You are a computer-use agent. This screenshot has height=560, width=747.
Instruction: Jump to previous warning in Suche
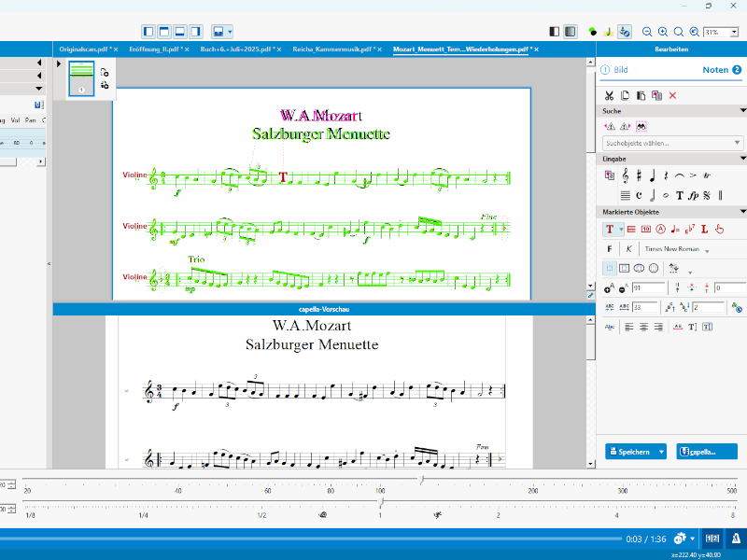[610, 126]
